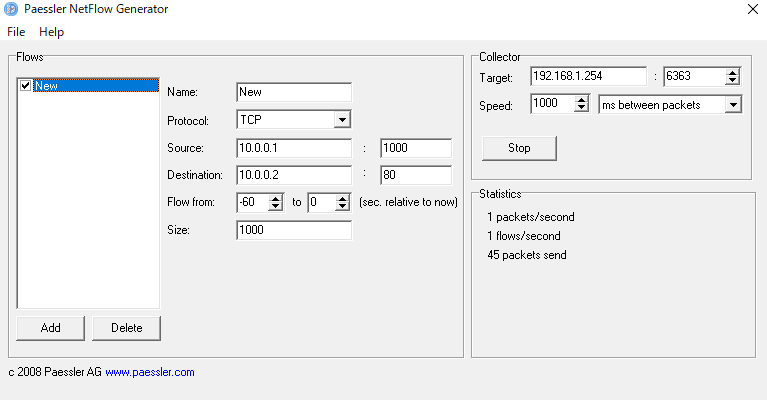Click the 45 packets send statistic
The image size is (767, 400).
pos(527,255)
